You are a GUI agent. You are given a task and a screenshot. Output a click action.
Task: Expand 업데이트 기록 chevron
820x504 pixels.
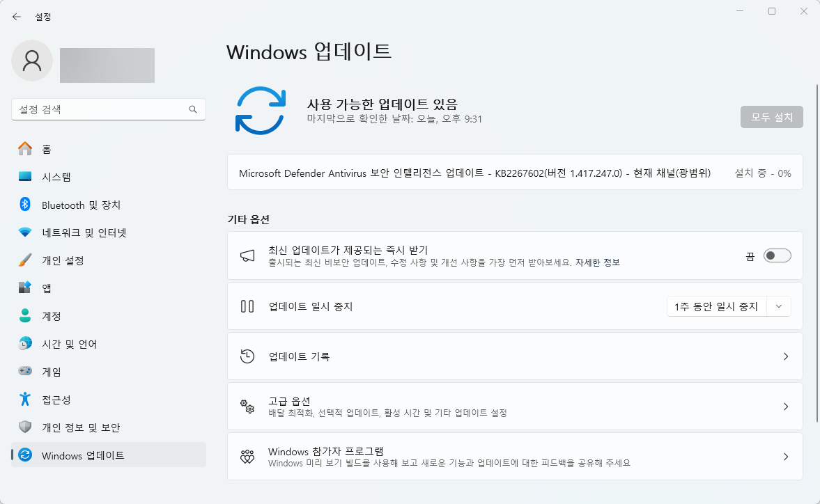785,356
